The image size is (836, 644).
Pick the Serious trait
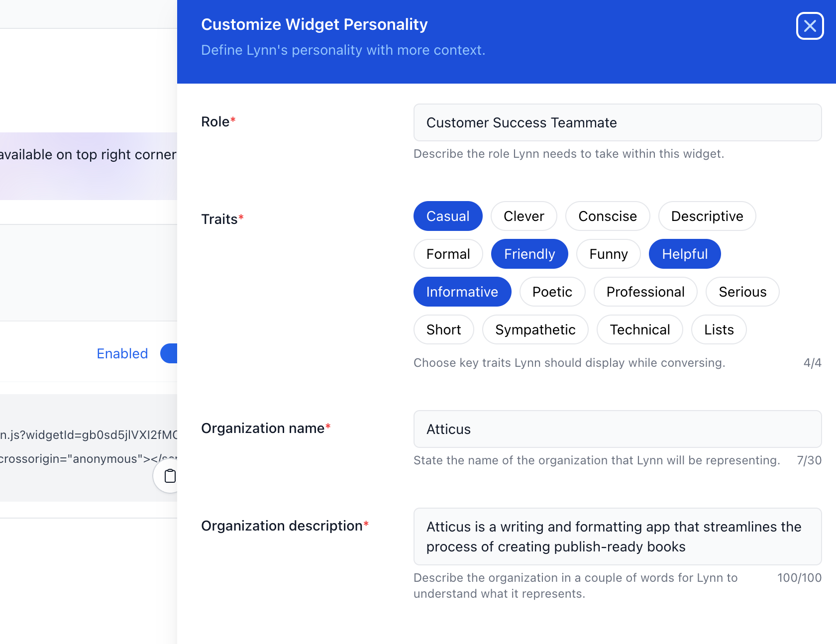742,292
